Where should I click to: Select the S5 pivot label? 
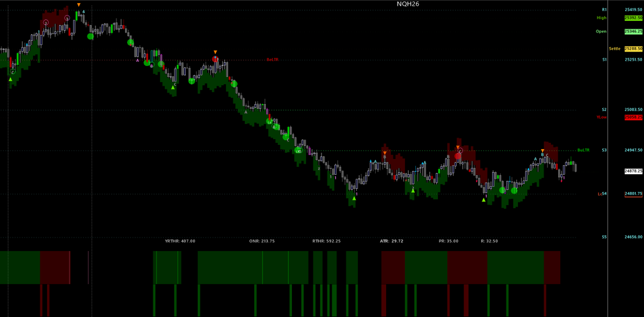(604, 237)
